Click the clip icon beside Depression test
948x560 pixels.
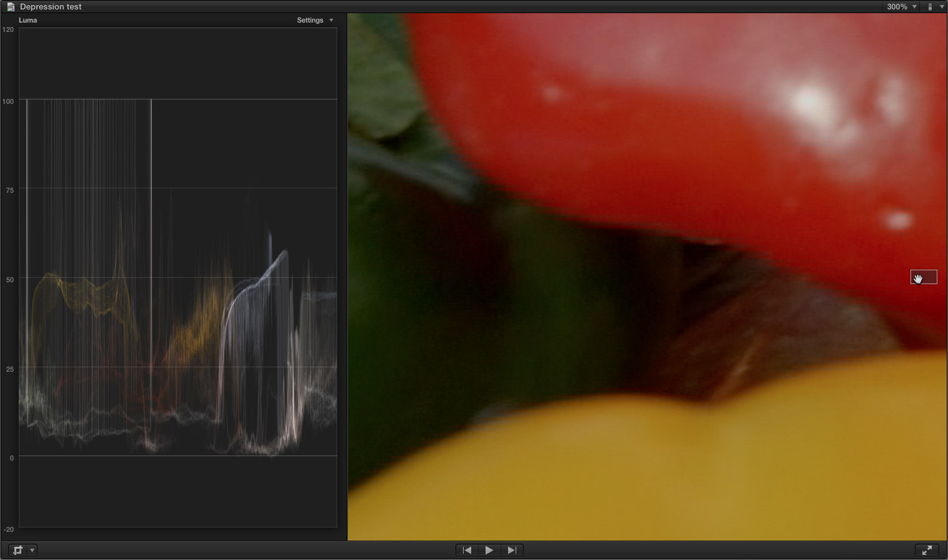point(11,7)
